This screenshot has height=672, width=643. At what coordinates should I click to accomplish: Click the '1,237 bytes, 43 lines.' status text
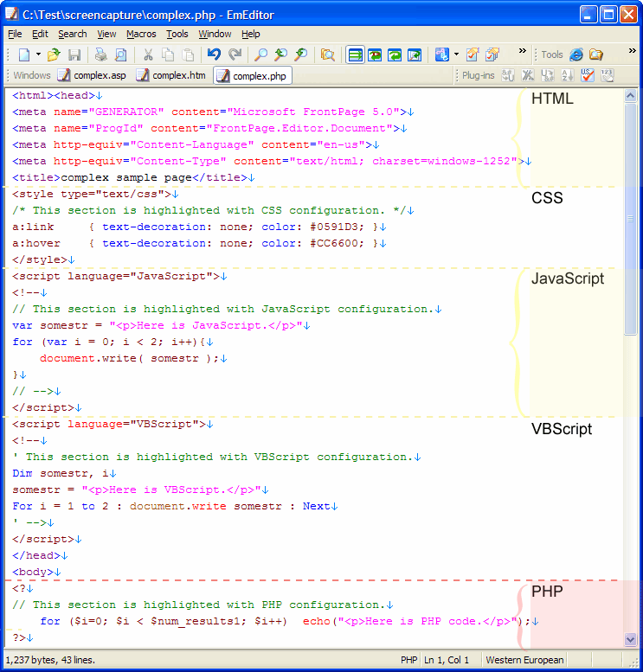click(x=50, y=660)
